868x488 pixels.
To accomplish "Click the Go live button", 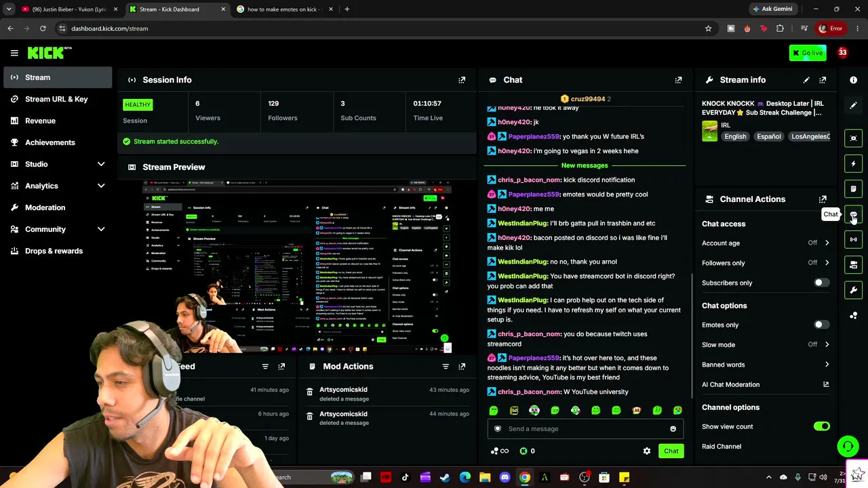I will tap(808, 53).
